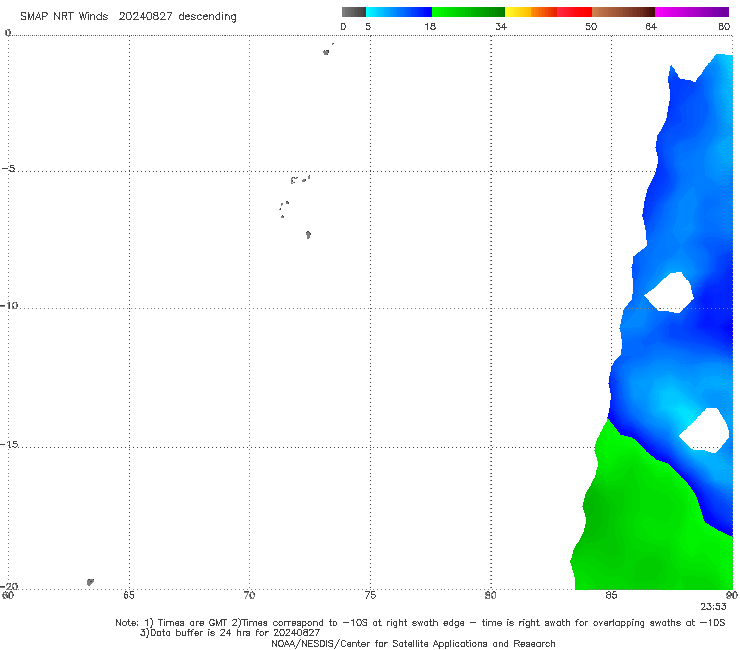Click the 'SMAP NRT Winds' title text
740x650 pixels.
click(64, 16)
